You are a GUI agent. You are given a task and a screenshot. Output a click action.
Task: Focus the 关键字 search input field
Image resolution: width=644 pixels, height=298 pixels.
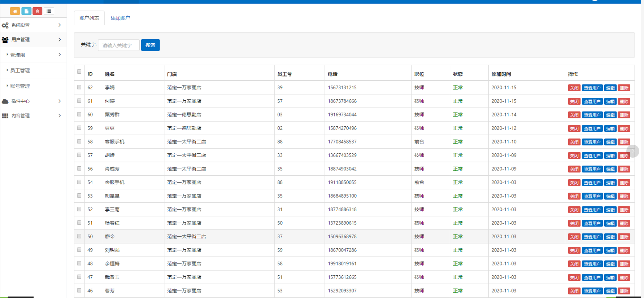pos(118,45)
